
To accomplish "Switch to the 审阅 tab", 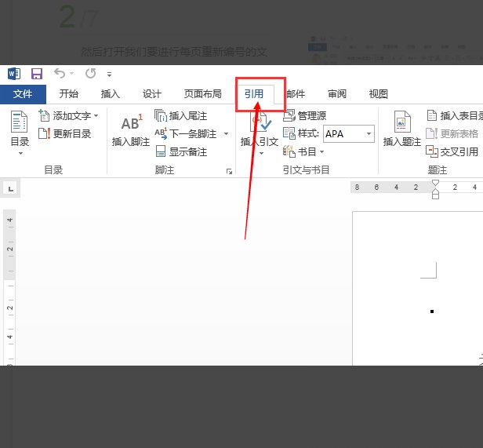I will click(x=337, y=93).
